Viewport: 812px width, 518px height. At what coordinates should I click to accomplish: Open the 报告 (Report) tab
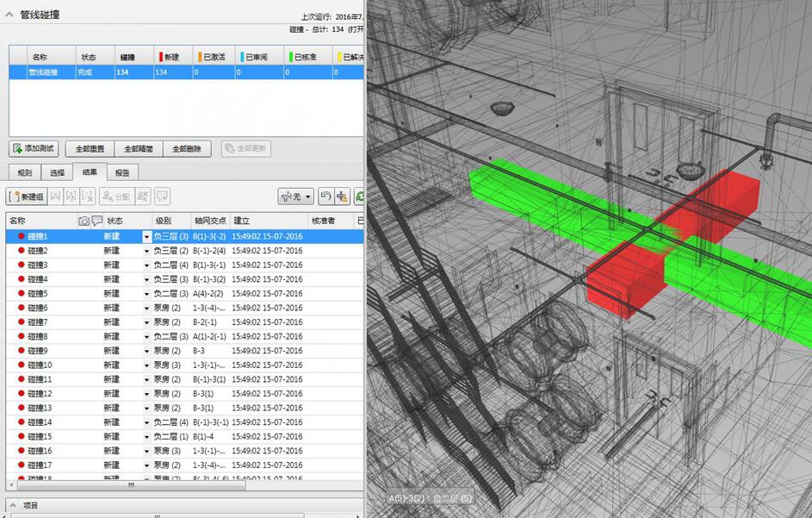pos(122,172)
